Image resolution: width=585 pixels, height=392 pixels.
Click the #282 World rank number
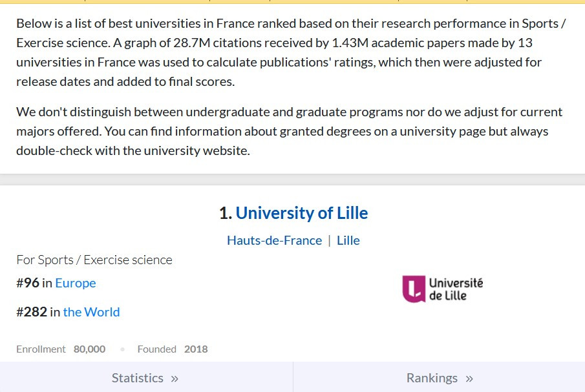32,312
